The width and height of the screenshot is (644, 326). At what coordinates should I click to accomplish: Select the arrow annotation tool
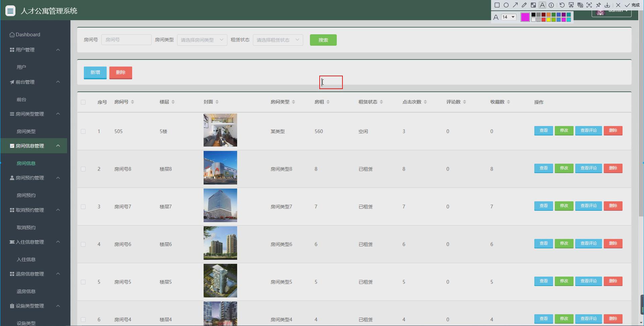tap(515, 5)
